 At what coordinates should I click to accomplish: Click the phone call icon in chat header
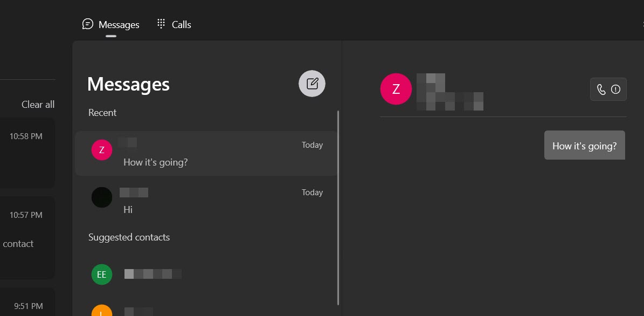(601, 90)
